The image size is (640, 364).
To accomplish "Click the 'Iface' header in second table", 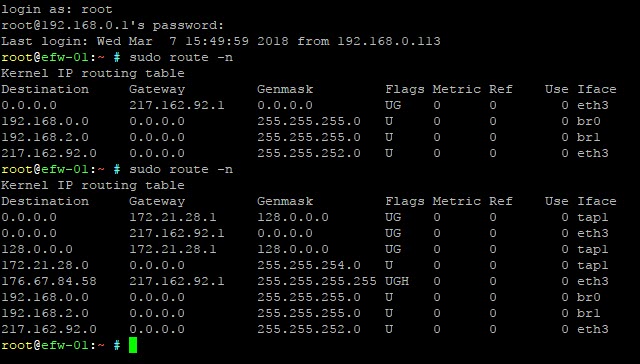I will (x=597, y=201).
